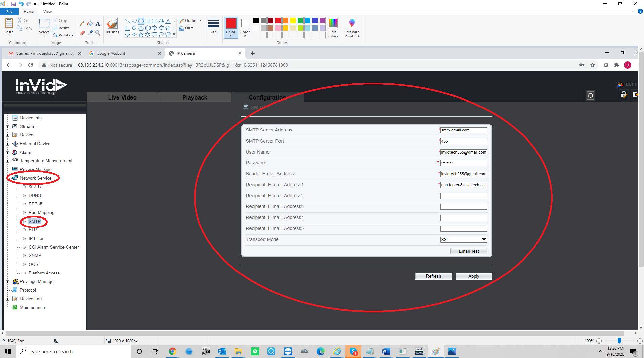Image resolution: width=644 pixels, height=358 pixels.
Task: Open the Paint View ribbon tab
Action: 47,11
